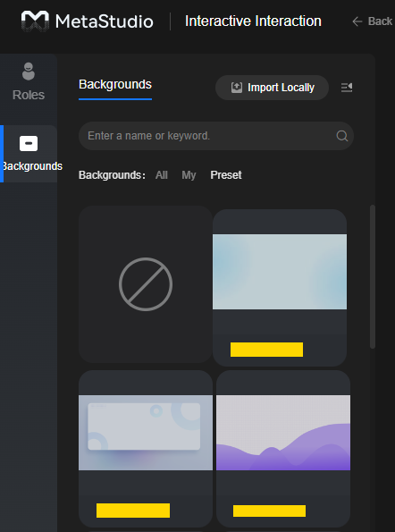The image size is (395, 532).
Task: Go Back using the header link
Action: click(373, 21)
